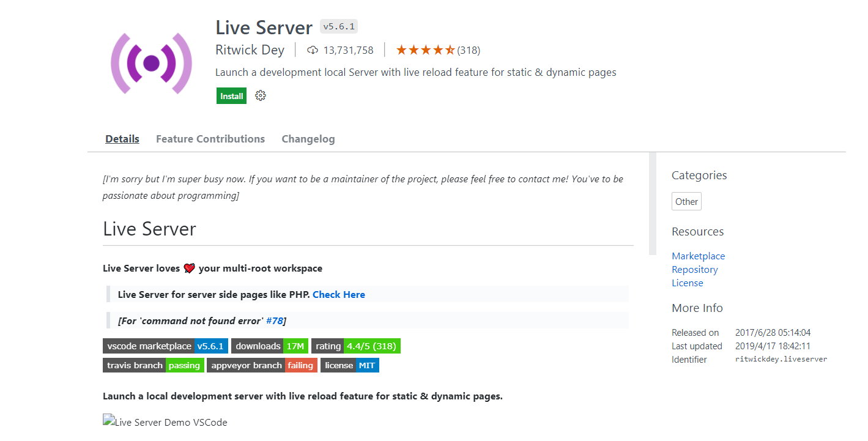Image resolution: width=868 pixels, height=441 pixels.
Task: Click the Categories heading
Action: coord(699,176)
